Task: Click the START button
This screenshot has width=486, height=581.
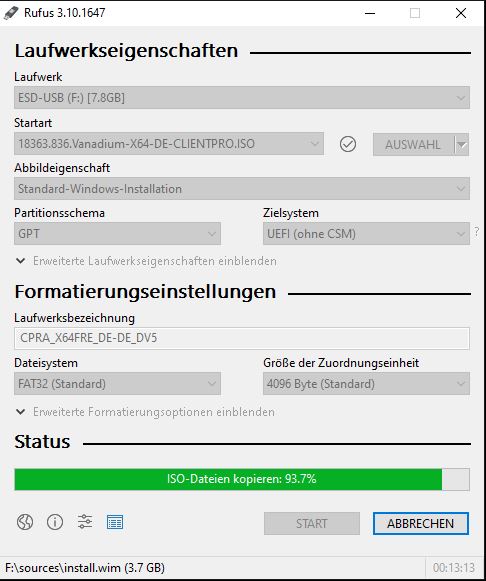Action: (x=312, y=524)
